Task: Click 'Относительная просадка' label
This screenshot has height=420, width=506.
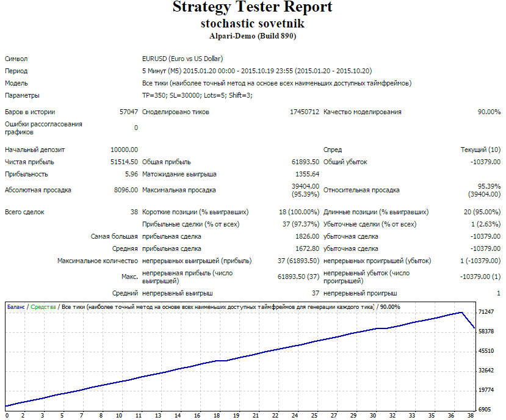Action: [361, 190]
